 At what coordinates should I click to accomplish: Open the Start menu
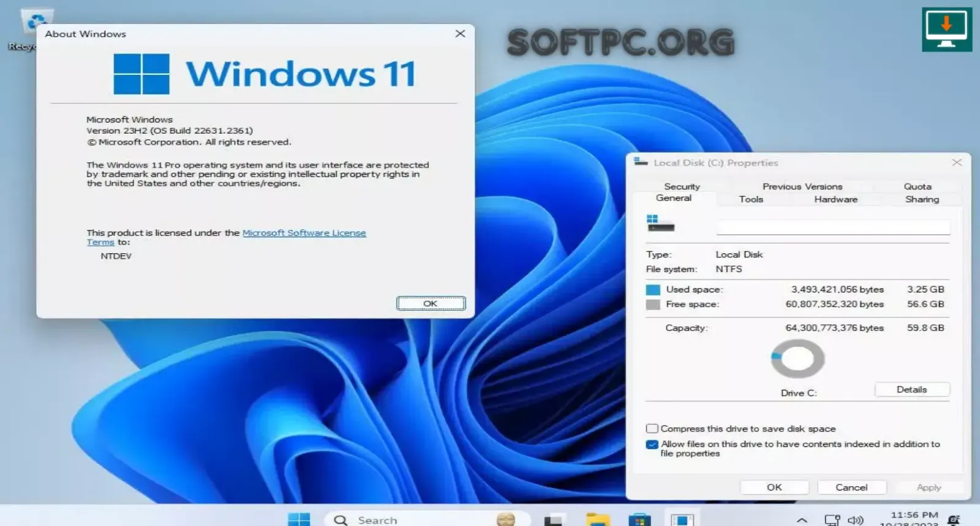coord(299,520)
